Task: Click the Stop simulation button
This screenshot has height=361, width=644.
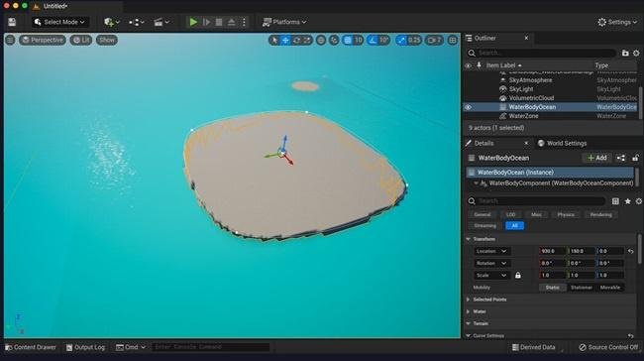Action: (219, 22)
